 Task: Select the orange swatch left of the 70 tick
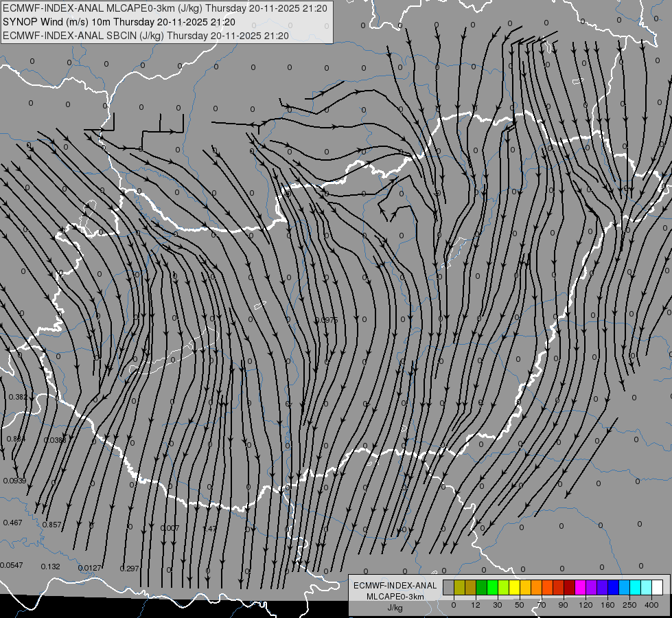pyautogui.click(x=537, y=587)
